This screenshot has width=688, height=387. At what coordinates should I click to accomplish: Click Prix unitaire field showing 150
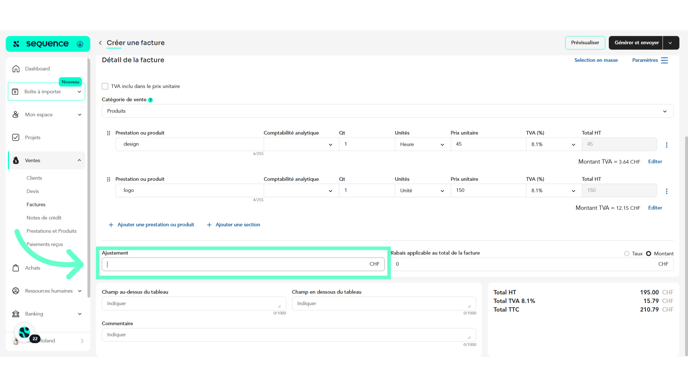point(488,190)
